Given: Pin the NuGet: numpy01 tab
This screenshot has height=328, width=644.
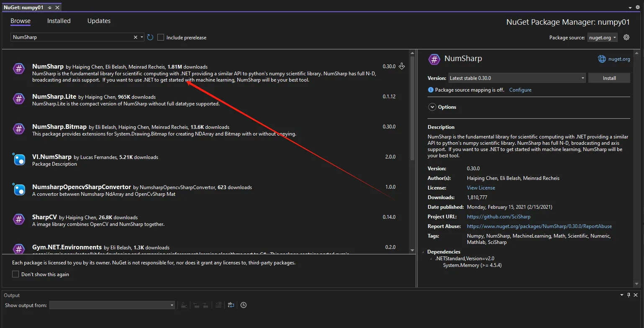Looking at the screenshot, I should coord(49,8).
